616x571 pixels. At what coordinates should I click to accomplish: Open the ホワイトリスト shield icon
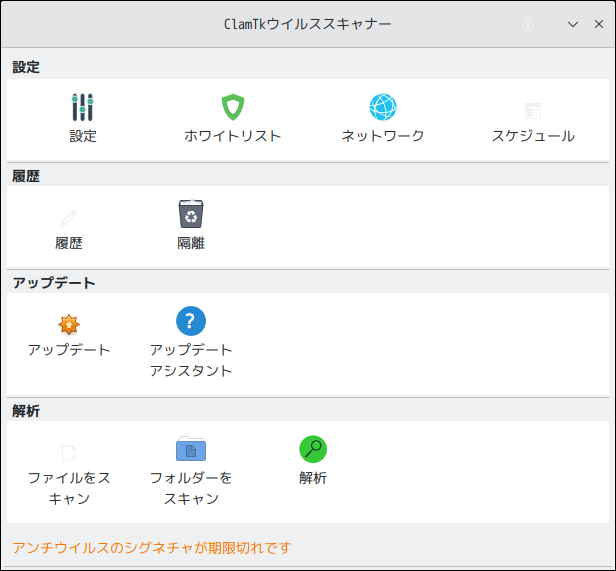click(x=233, y=107)
